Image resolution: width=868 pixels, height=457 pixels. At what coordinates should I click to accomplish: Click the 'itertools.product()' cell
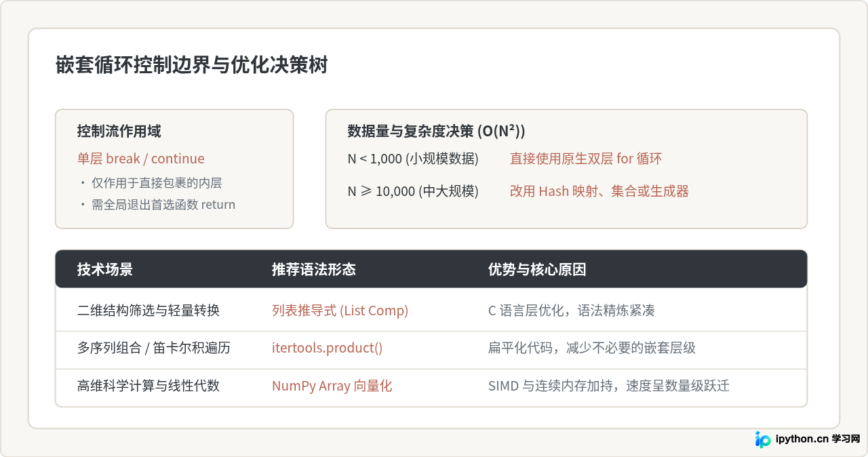(x=328, y=348)
